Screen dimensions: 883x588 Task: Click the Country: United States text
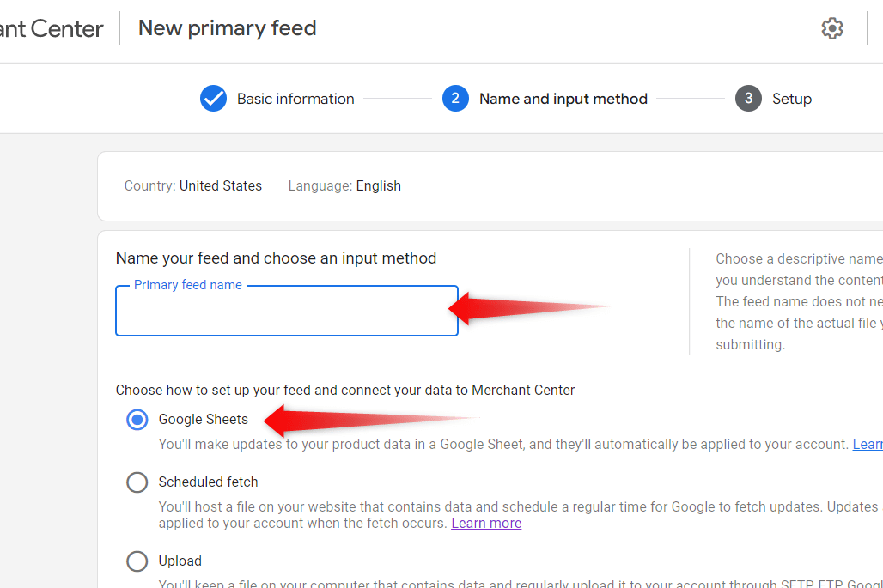(192, 185)
